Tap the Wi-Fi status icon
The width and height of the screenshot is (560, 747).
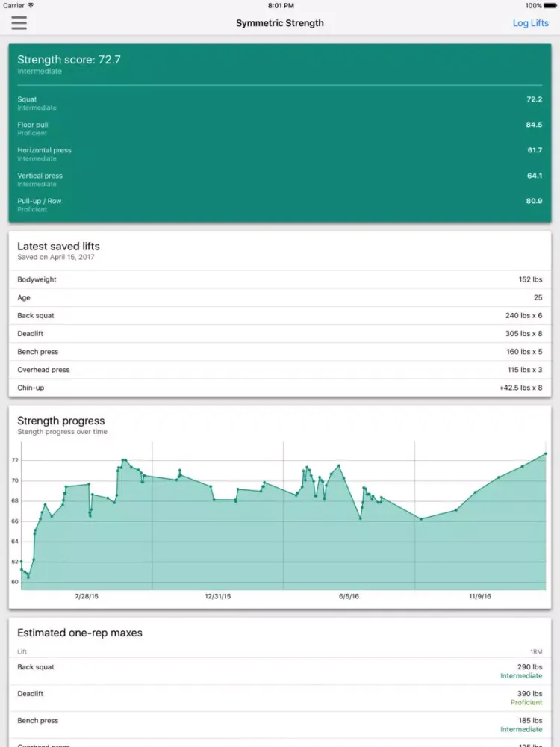(x=31, y=5)
